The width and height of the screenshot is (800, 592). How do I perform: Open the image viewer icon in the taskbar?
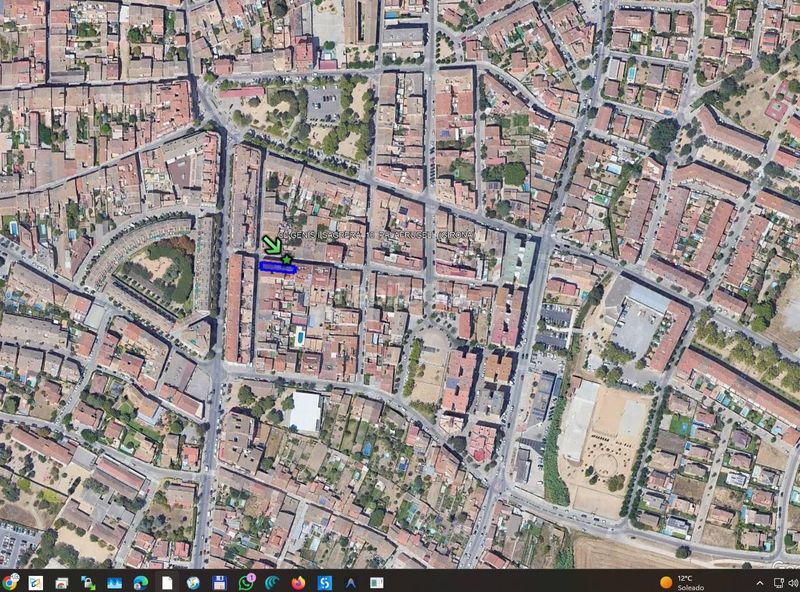[x=114, y=582]
